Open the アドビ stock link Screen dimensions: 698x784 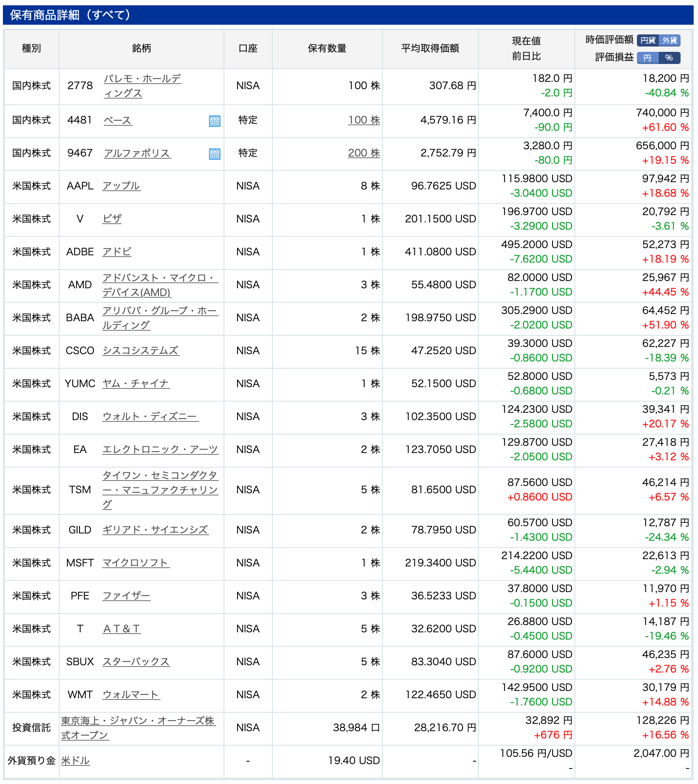coord(117,252)
